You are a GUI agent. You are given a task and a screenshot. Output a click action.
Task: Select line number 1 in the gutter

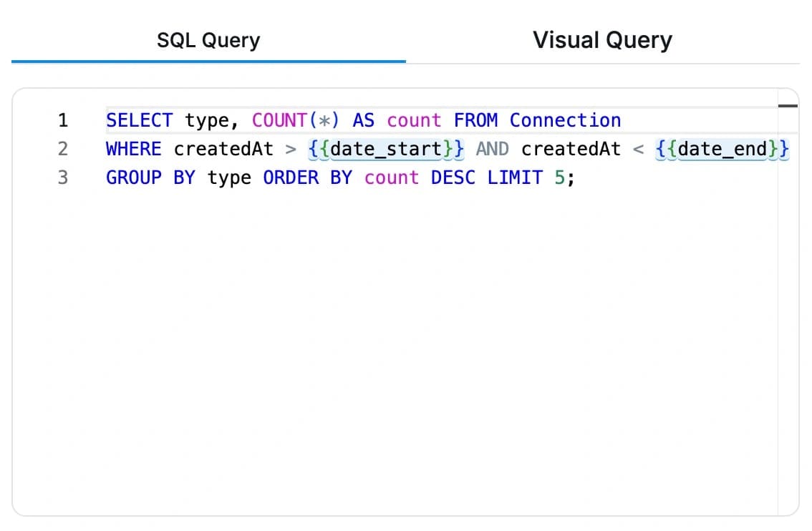point(64,120)
